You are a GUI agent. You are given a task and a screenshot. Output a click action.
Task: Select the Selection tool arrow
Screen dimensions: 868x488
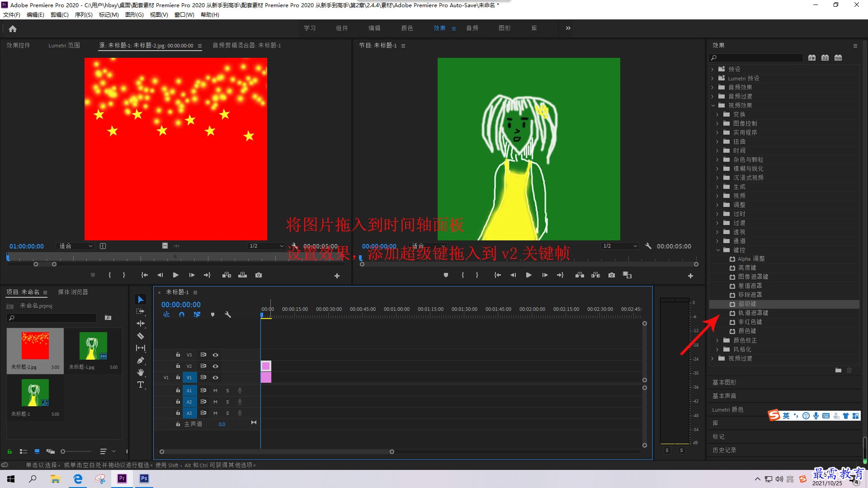click(141, 300)
